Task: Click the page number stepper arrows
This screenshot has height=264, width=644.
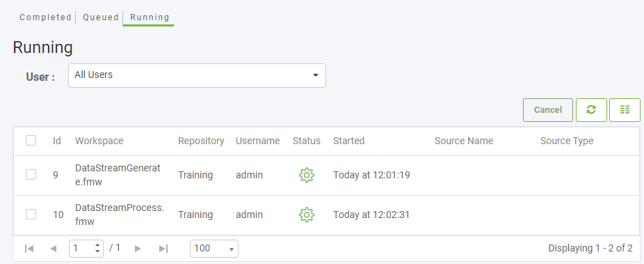Action: tap(97, 248)
